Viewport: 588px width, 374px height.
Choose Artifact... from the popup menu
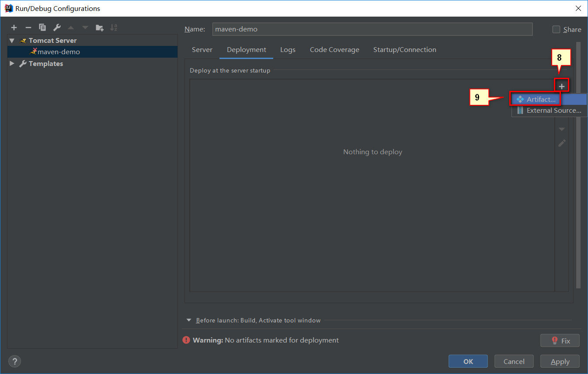[x=549, y=100]
